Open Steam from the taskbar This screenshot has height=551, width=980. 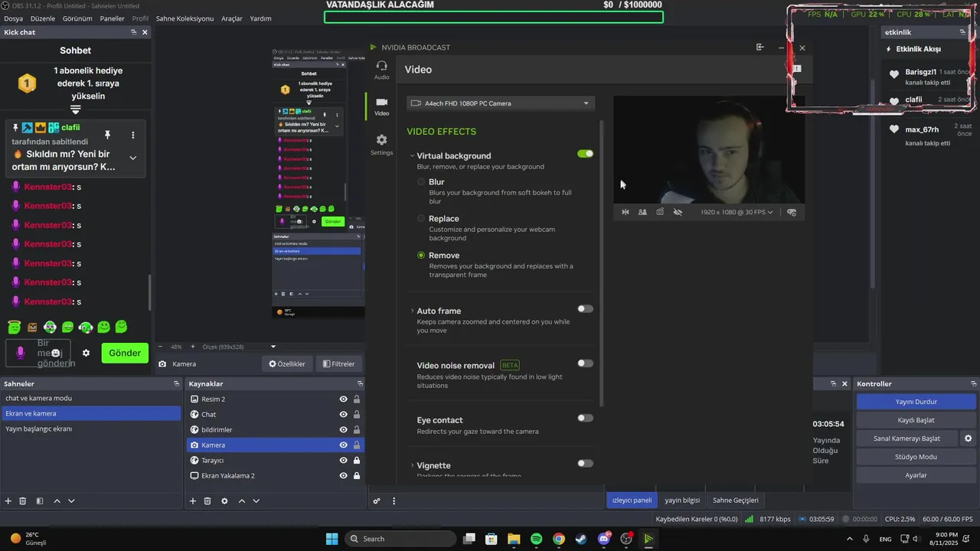pyautogui.click(x=580, y=539)
